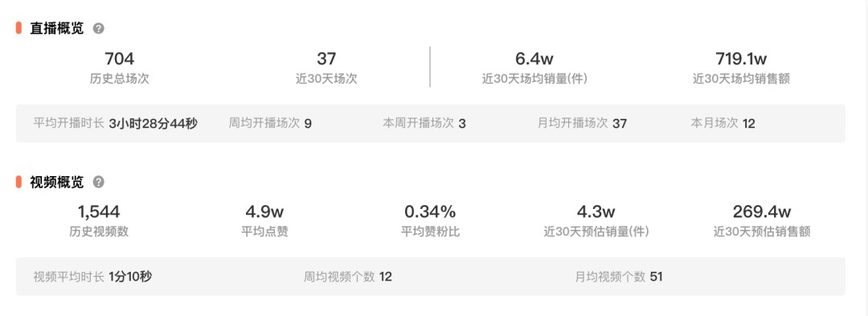Click the 269.4w 近30天预估销售额 value
Viewport: 868px width, 316px height.
click(x=762, y=220)
